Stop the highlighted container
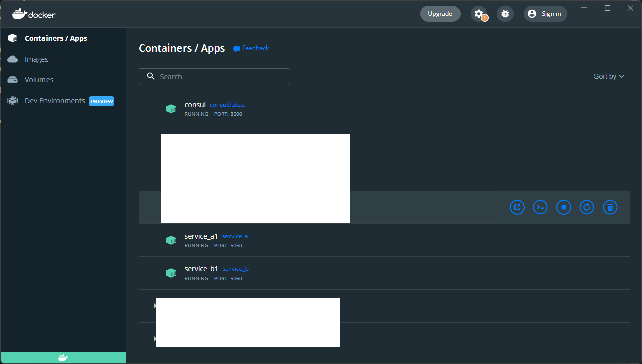 pos(564,207)
